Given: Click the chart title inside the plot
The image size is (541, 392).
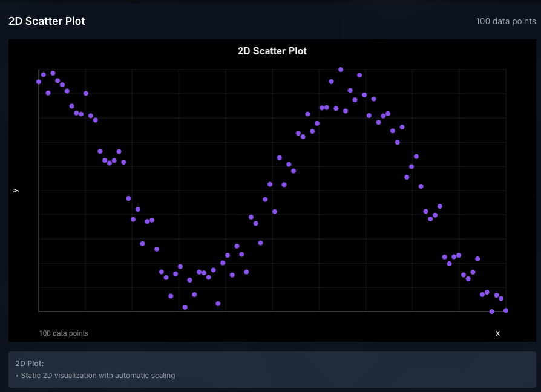Looking at the screenshot, I should click(272, 51).
